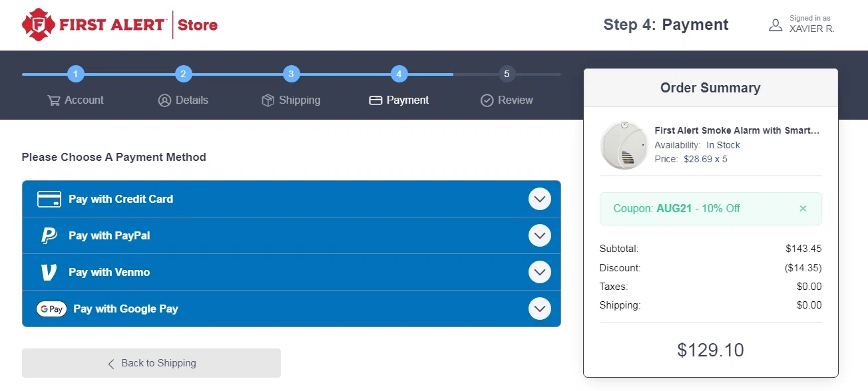
Task: Choose Pay with Venmo label
Action: pyautogui.click(x=109, y=272)
